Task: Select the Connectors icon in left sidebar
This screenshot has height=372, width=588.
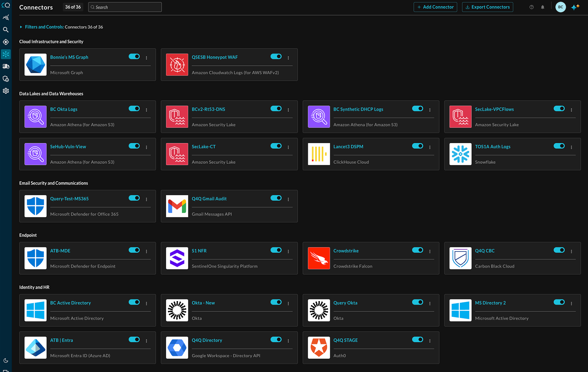Action: pos(6,54)
